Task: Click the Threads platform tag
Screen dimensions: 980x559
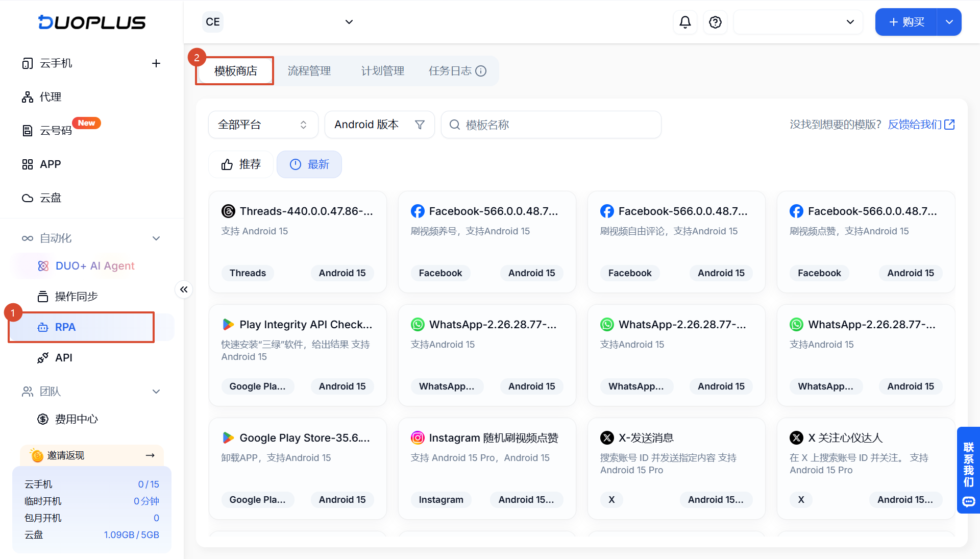Action: [x=248, y=273]
